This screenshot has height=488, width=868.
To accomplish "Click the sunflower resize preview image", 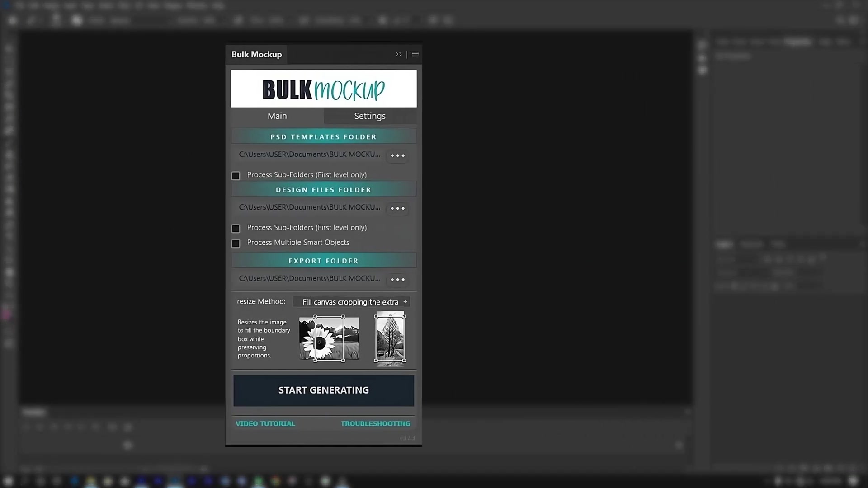I will tap(329, 338).
